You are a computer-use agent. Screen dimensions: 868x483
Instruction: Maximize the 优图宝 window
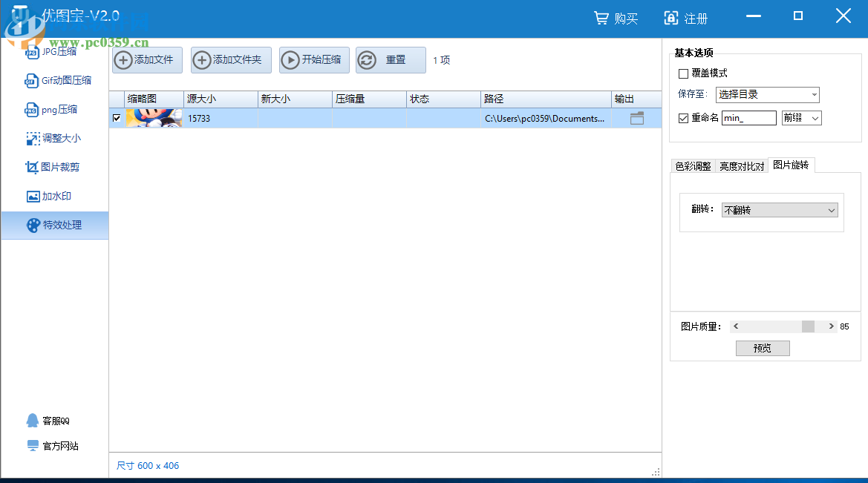click(797, 16)
